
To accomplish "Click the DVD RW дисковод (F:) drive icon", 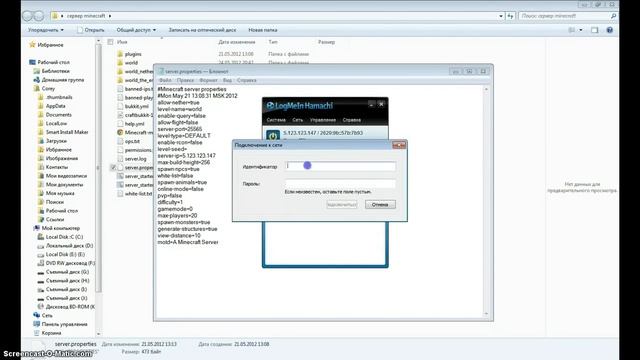I will pos(40,263).
